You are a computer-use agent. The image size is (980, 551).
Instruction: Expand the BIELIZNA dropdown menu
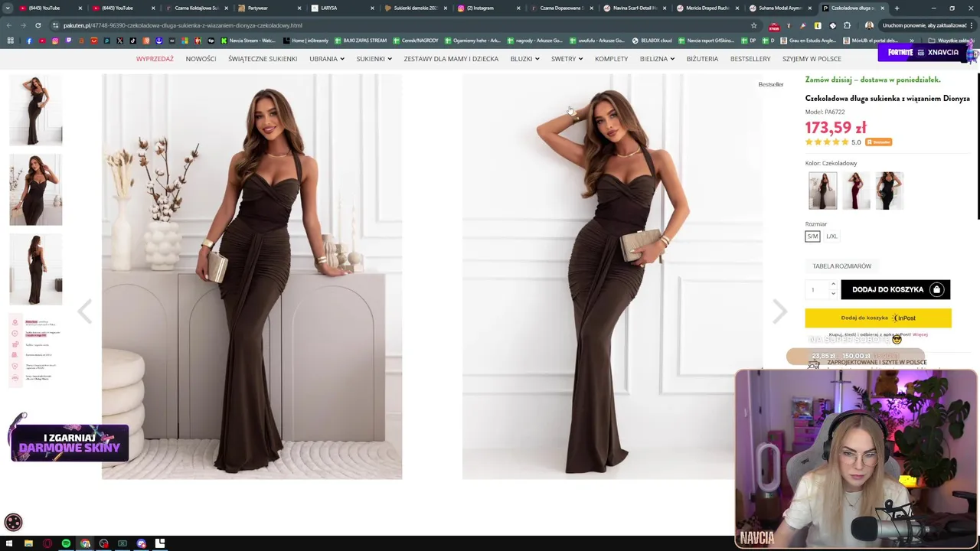657,59
